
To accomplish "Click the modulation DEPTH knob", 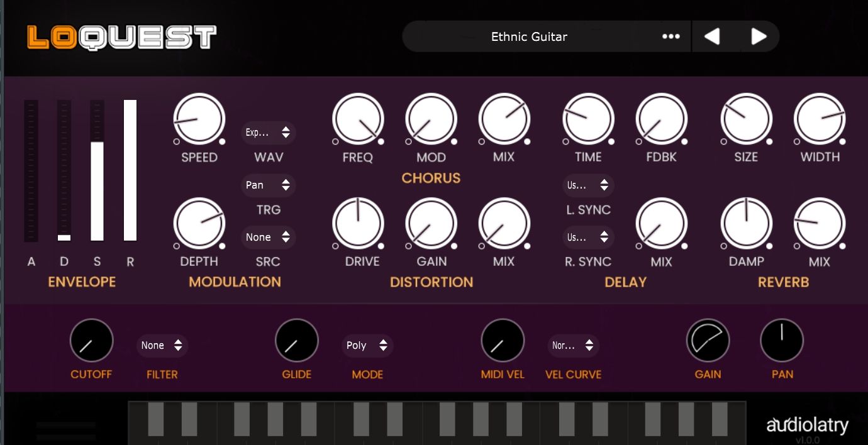I will click(199, 223).
